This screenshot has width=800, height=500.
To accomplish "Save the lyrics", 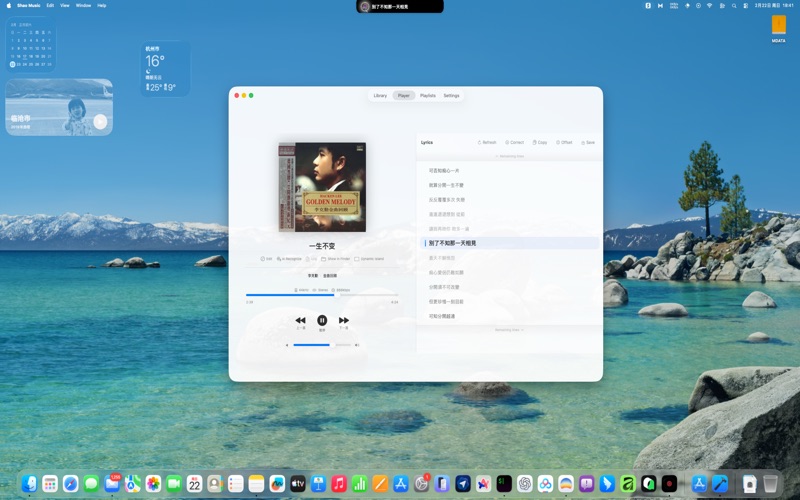I will (x=587, y=142).
